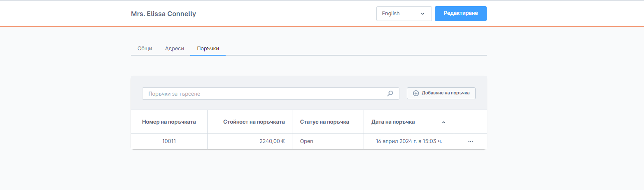Click the 16 април 2024 order date cell
The image size is (644, 190).
click(408, 141)
